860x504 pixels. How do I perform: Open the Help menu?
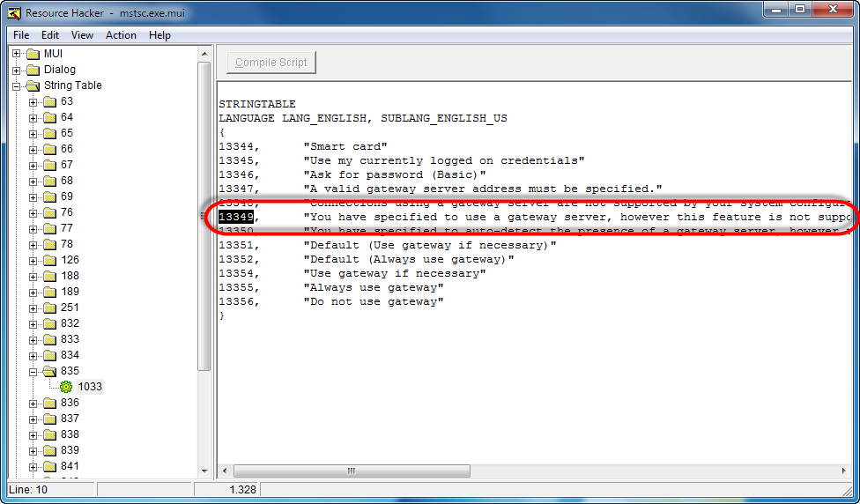(x=159, y=35)
